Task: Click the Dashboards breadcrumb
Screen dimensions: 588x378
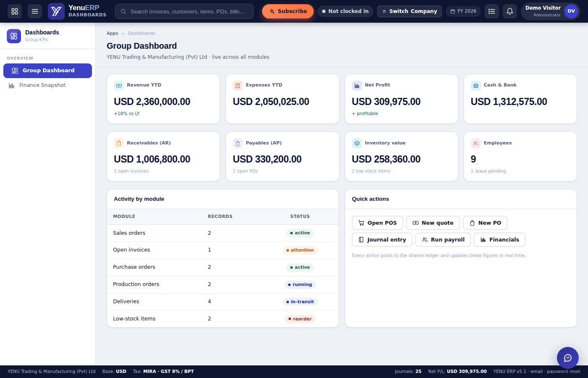Action: pyautogui.click(x=142, y=33)
